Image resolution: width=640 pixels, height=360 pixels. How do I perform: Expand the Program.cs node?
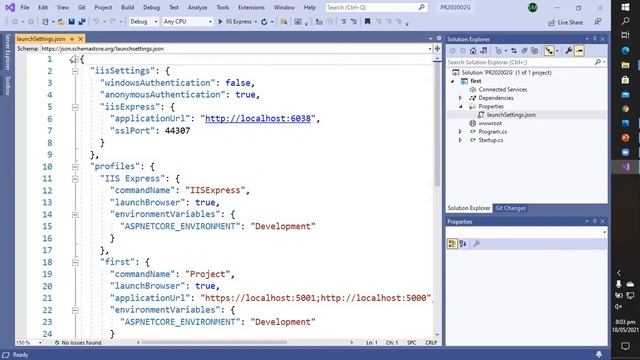[x=460, y=131]
